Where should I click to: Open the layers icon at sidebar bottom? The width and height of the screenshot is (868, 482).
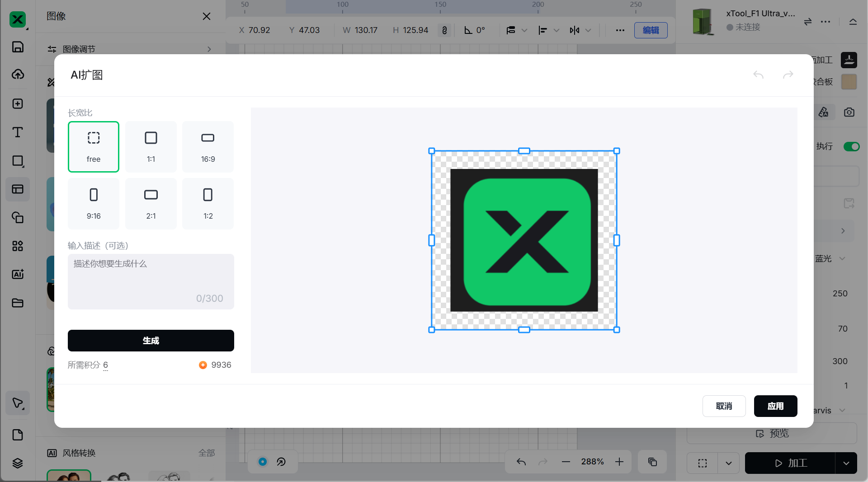point(18,463)
